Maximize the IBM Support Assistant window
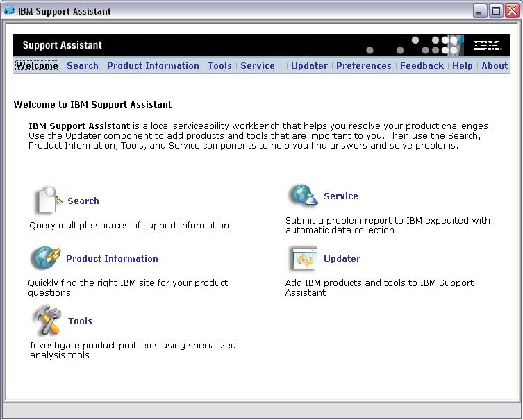The image size is (523, 420). (496, 11)
